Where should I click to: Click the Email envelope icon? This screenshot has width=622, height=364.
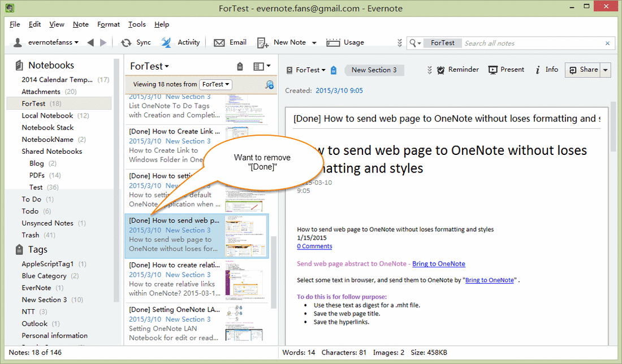(219, 42)
